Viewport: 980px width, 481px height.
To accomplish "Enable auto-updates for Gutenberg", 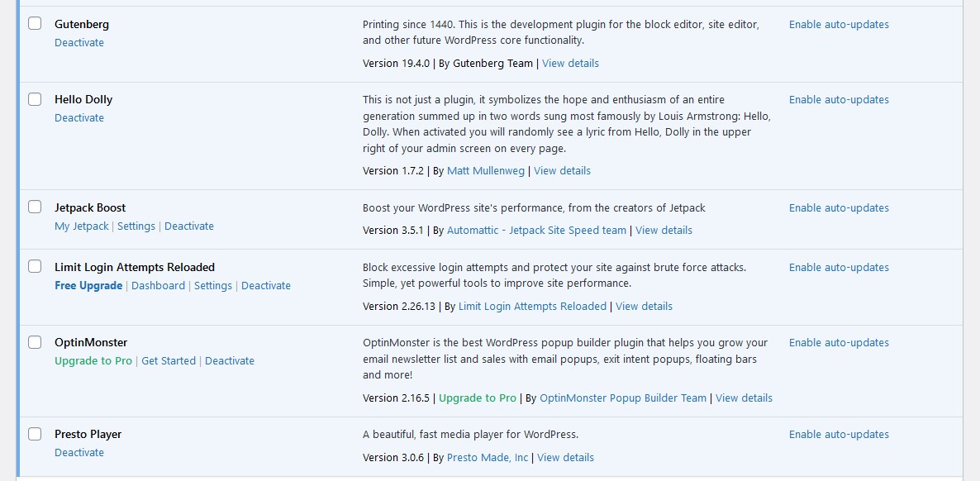I will pos(839,24).
